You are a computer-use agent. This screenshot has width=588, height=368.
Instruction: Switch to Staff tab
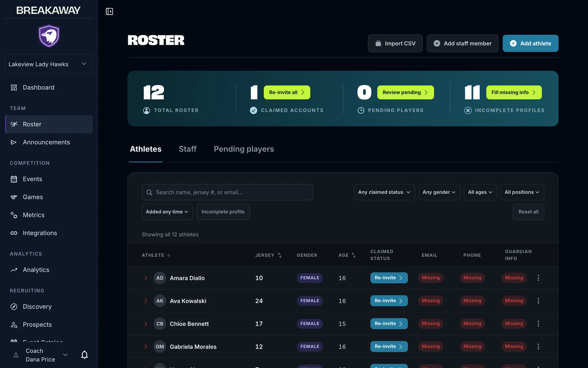[x=187, y=149]
